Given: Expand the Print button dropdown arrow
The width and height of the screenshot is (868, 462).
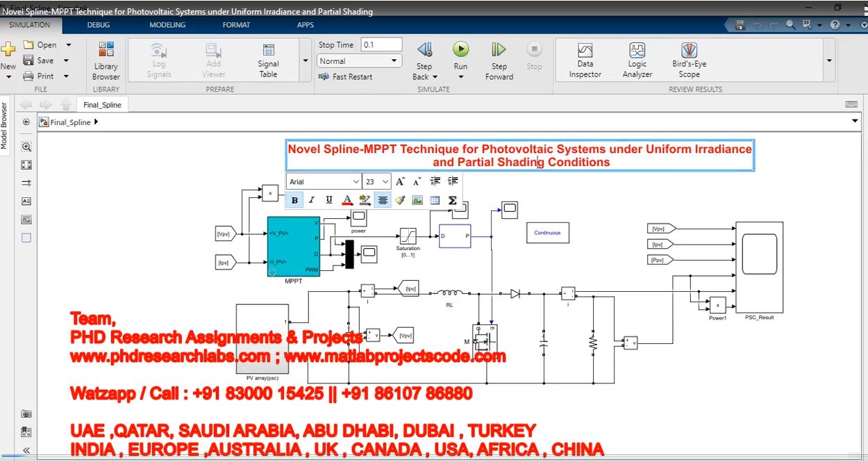Looking at the screenshot, I should point(67,76).
